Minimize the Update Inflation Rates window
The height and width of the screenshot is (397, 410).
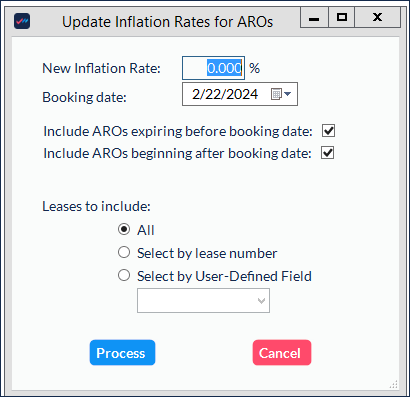tap(314, 18)
